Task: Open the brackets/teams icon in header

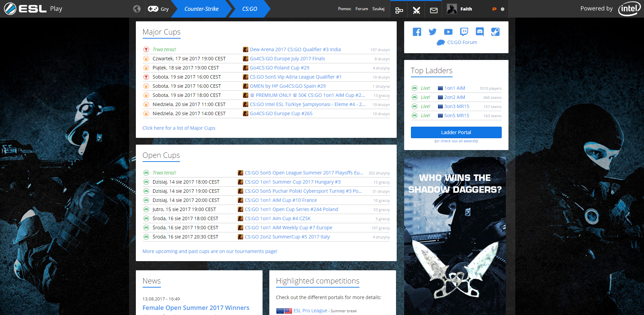Action: 399,10
